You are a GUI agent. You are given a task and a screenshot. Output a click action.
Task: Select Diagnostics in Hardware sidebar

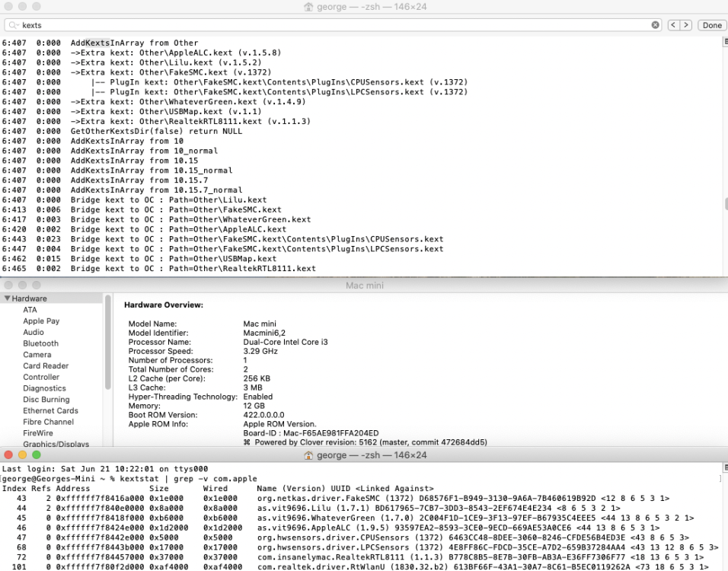[x=45, y=388]
